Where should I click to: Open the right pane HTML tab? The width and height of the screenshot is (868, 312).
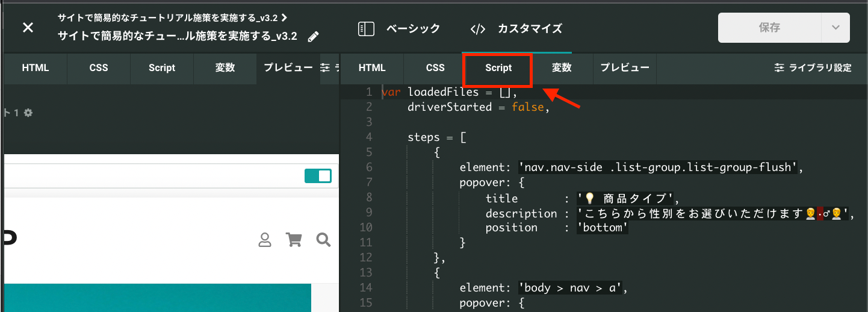click(372, 68)
